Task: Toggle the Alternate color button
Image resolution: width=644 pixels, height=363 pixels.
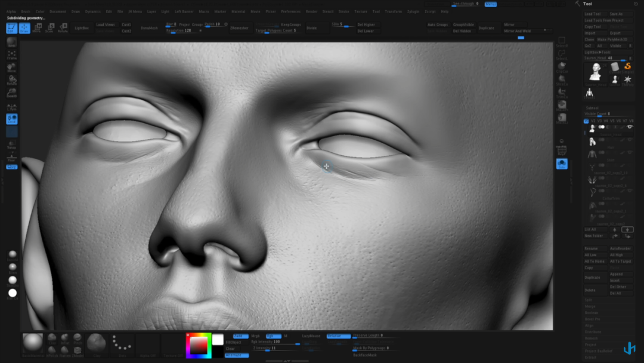Action: click(x=237, y=355)
